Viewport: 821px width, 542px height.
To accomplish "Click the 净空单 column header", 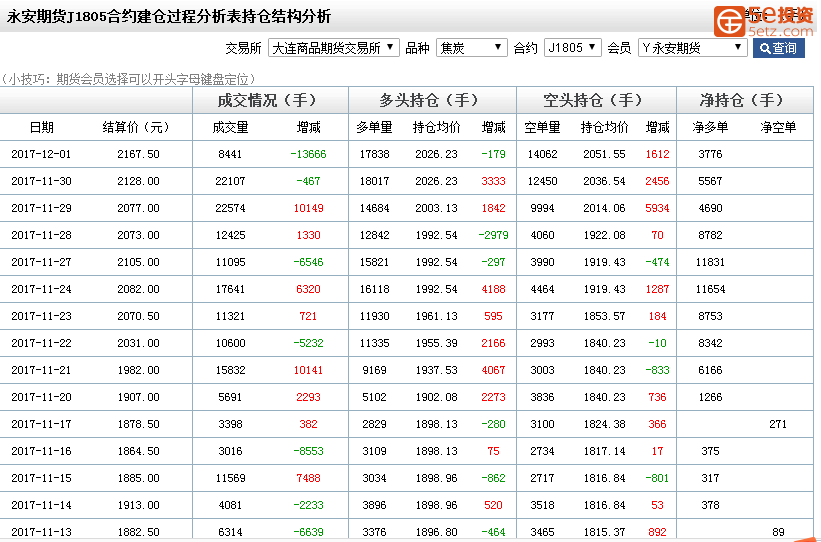I will [778, 127].
